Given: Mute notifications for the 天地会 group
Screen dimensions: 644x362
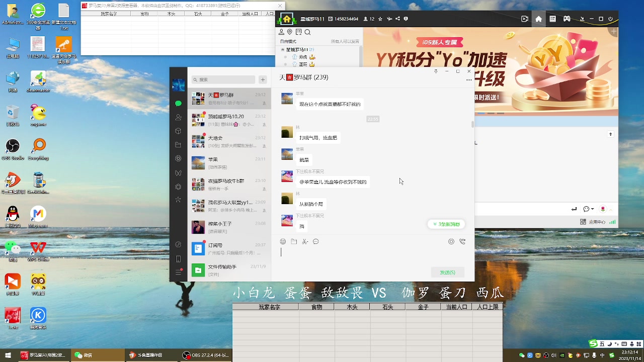Looking at the screenshot, I should (x=264, y=146).
